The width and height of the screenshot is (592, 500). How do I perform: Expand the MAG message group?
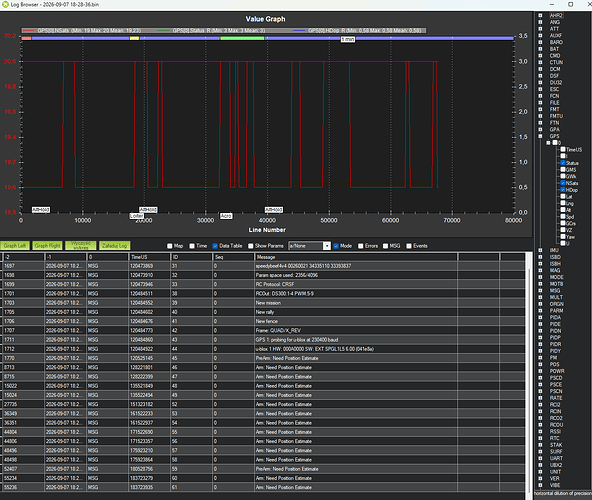tap(540, 270)
